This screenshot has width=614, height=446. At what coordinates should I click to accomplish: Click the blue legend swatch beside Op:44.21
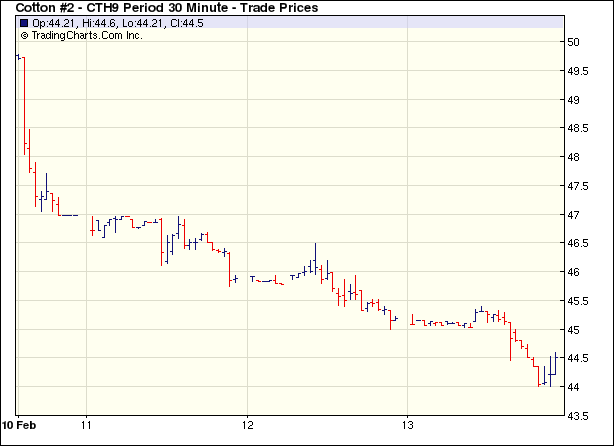24,23
